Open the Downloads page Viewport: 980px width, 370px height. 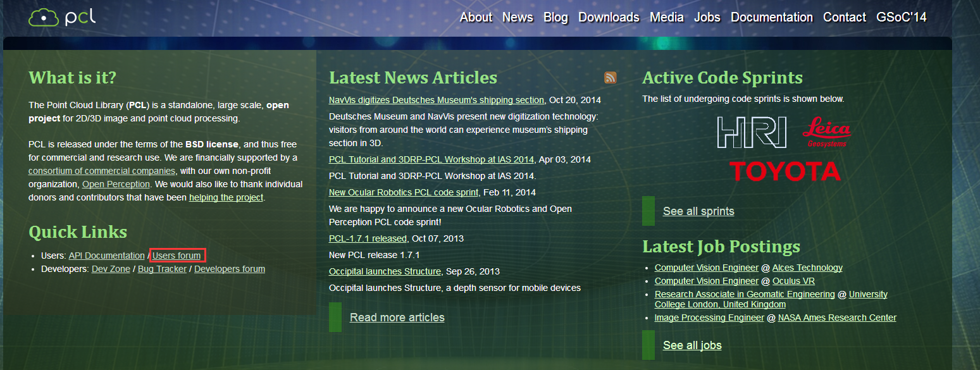pos(609,17)
